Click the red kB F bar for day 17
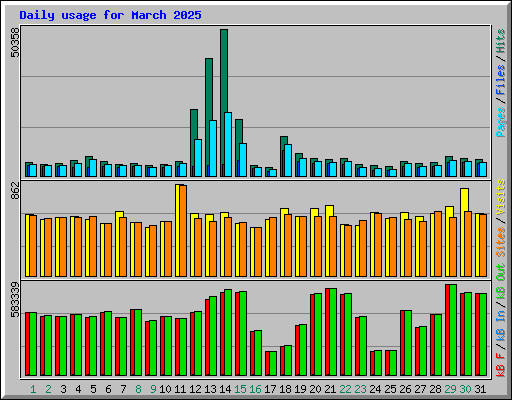The width and height of the screenshot is (512, 400). point(267,364)
